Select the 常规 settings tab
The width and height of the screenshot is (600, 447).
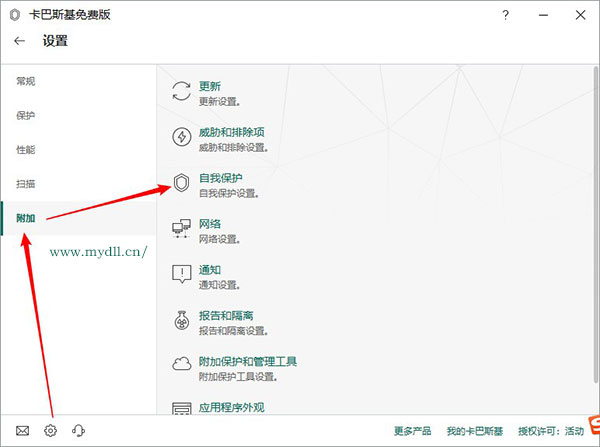(x=26, y=81)
